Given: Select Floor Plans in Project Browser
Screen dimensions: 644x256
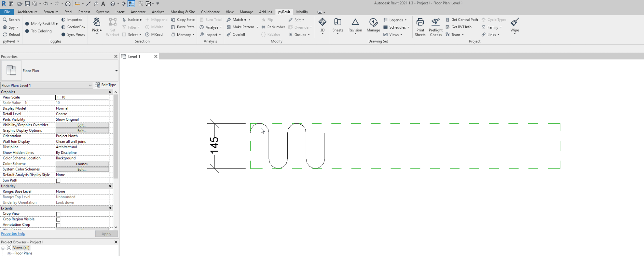Looking at the screenshot, I should pyautogui.click(x=23, y=253).
